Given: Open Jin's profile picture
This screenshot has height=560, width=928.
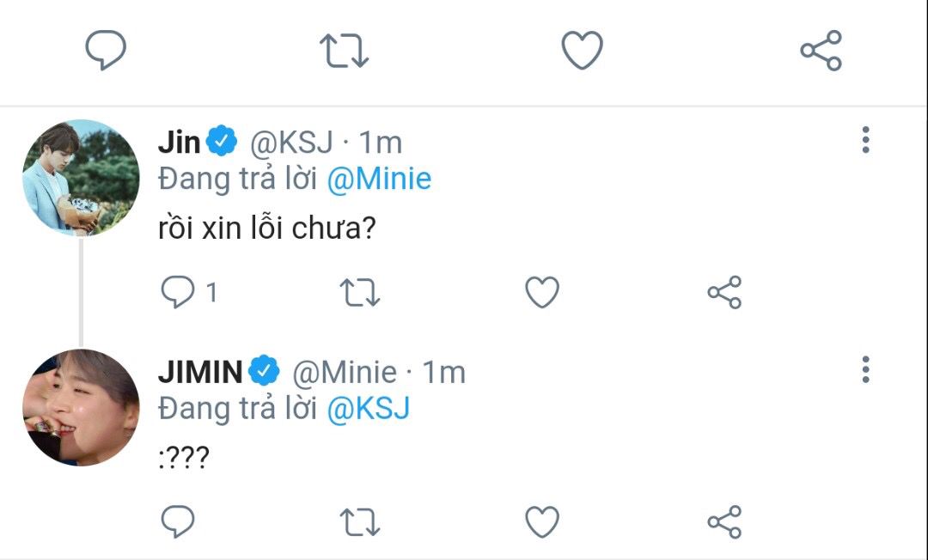Looking at the screenshot, I should (81, 177).
